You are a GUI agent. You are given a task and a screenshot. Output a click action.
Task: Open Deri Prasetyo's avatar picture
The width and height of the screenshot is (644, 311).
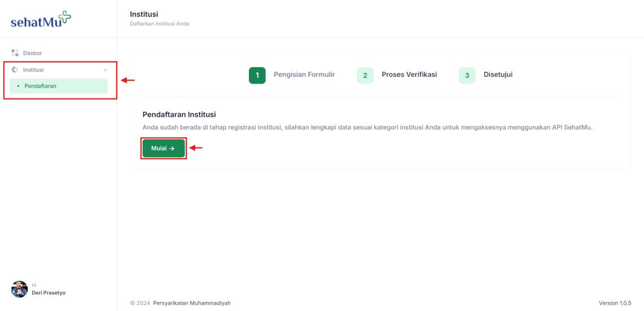click(x=19, y=289)
